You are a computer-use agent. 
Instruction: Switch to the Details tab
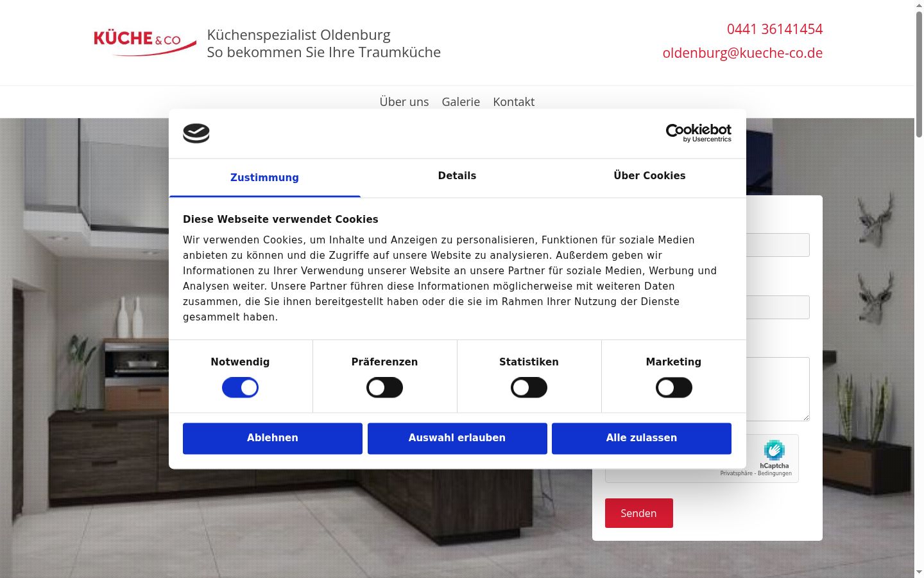pos(457,176)
